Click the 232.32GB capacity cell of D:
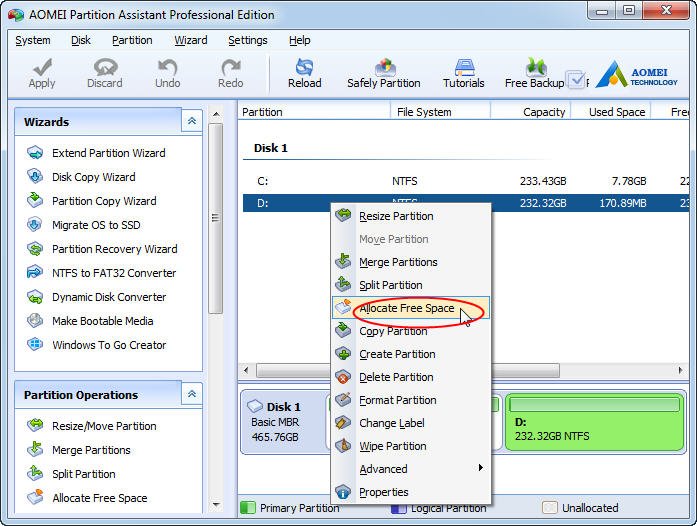 pos(543,203)
